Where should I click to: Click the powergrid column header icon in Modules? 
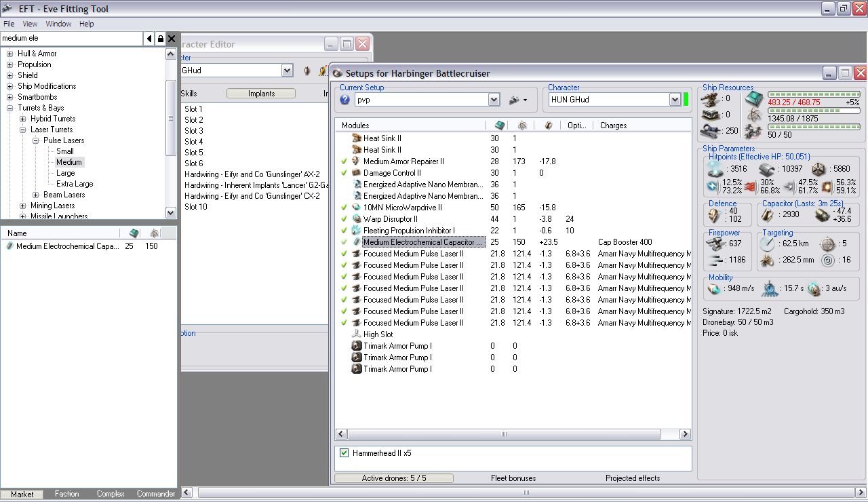click(522, 125)
